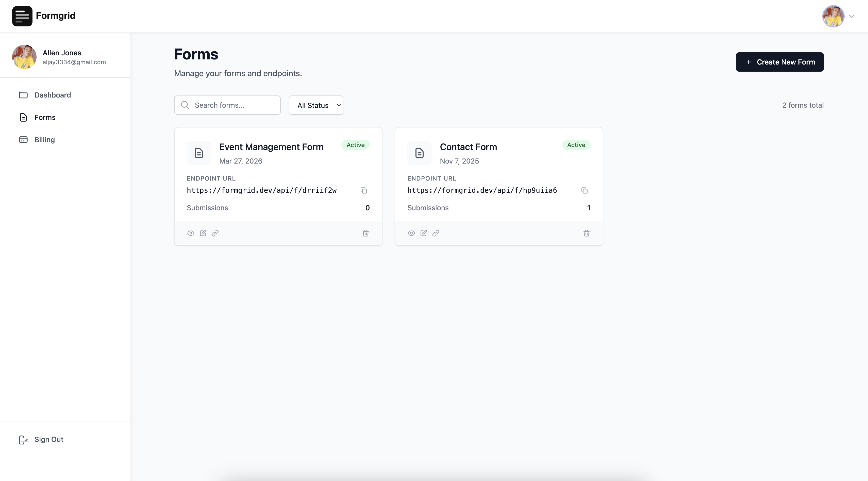
Task: Open the All Status filter dropdown
Action: point(316,105)
